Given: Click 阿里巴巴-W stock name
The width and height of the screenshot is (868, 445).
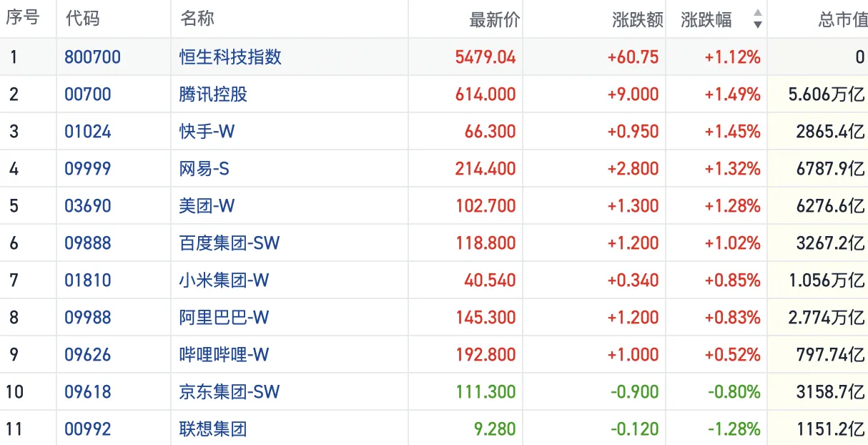Looking at the screenshot, I should click(224, 318).
